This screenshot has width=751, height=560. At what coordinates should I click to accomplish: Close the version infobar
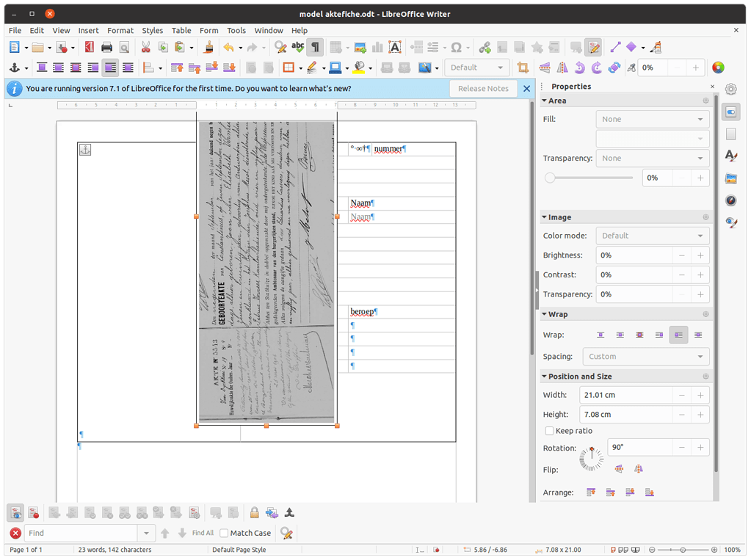[526, 89]
